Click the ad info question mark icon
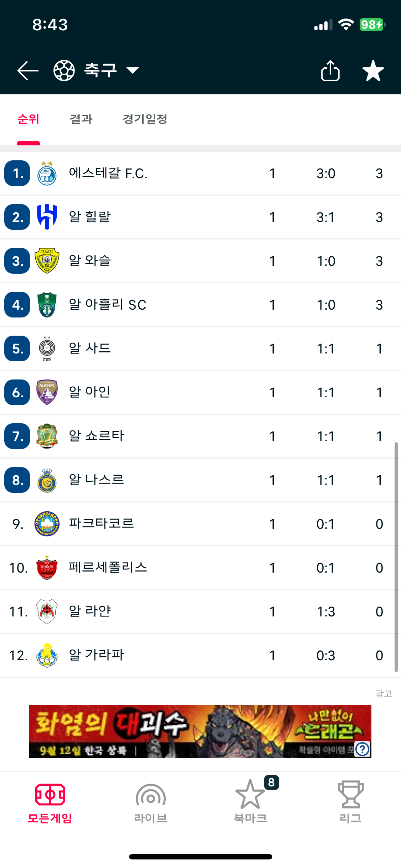 pos(363,749)
